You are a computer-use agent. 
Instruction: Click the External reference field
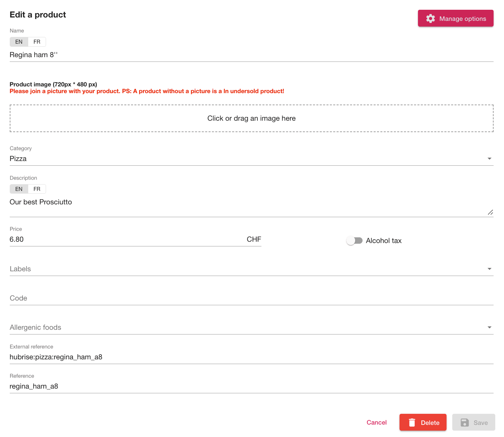[251, 357]
